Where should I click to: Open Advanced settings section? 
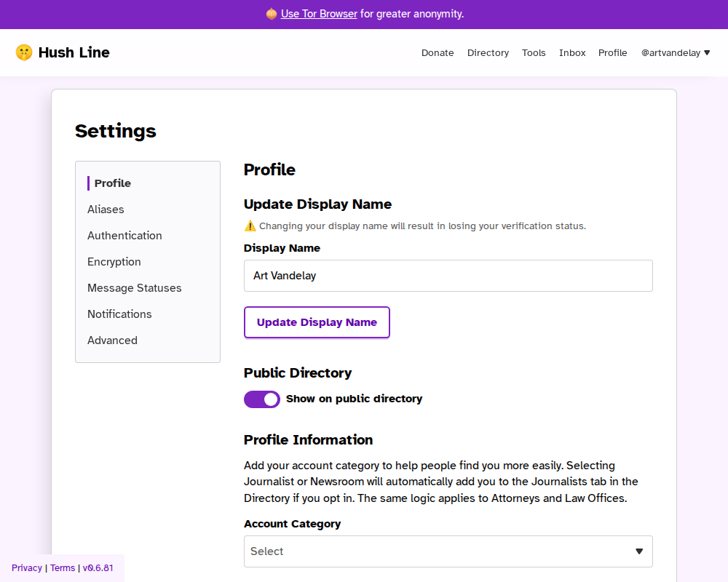point(112,340)
